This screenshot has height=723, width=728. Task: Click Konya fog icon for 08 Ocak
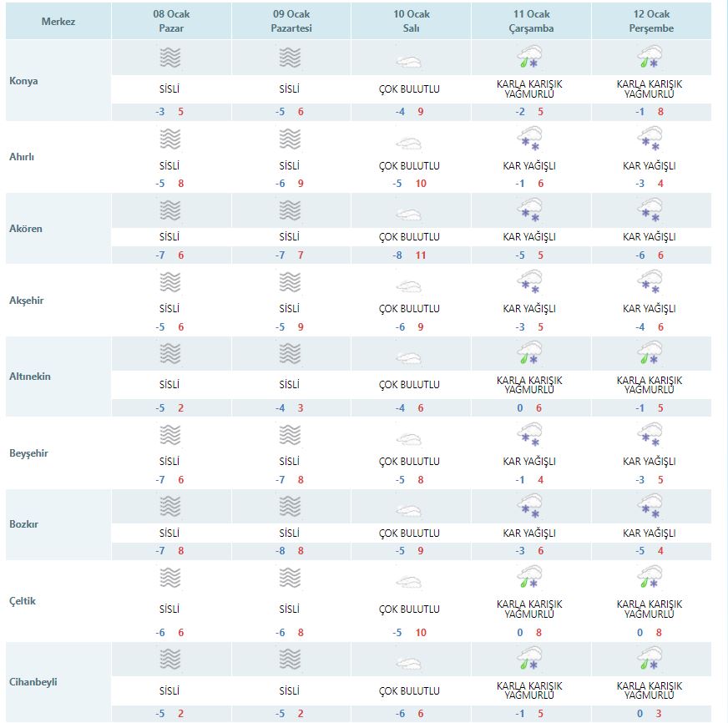tap(169, 58)
